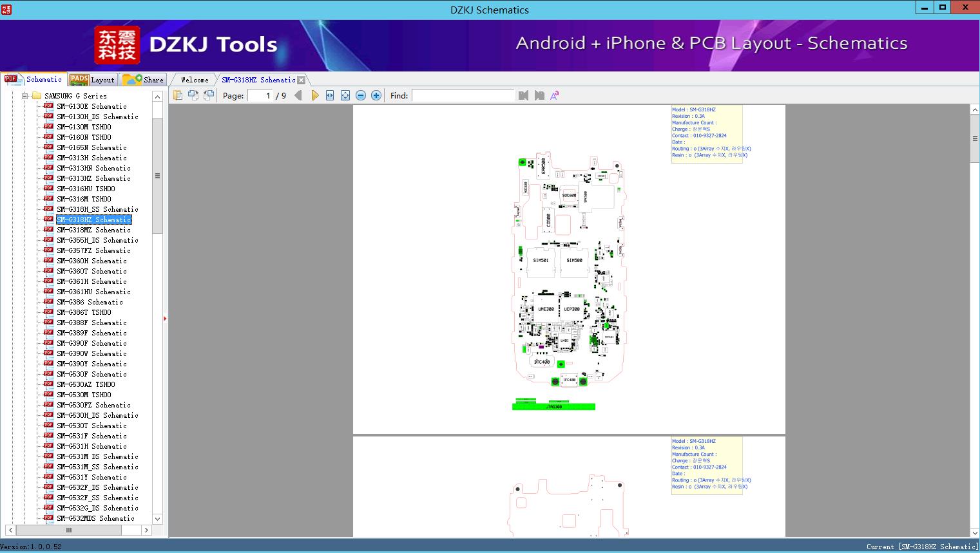
Task: Click PDF icon beside SM-G361HU Schematic
Action: tap(48, 291)
